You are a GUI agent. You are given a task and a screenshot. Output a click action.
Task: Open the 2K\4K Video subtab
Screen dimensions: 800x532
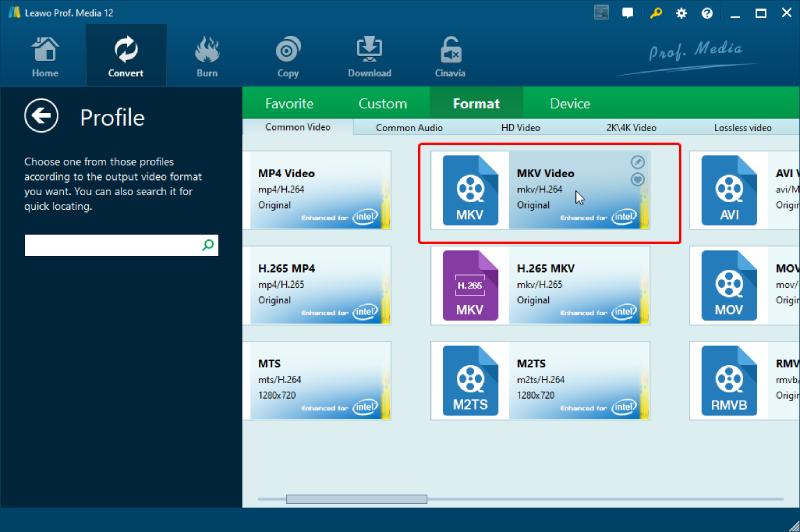(631, 128)
